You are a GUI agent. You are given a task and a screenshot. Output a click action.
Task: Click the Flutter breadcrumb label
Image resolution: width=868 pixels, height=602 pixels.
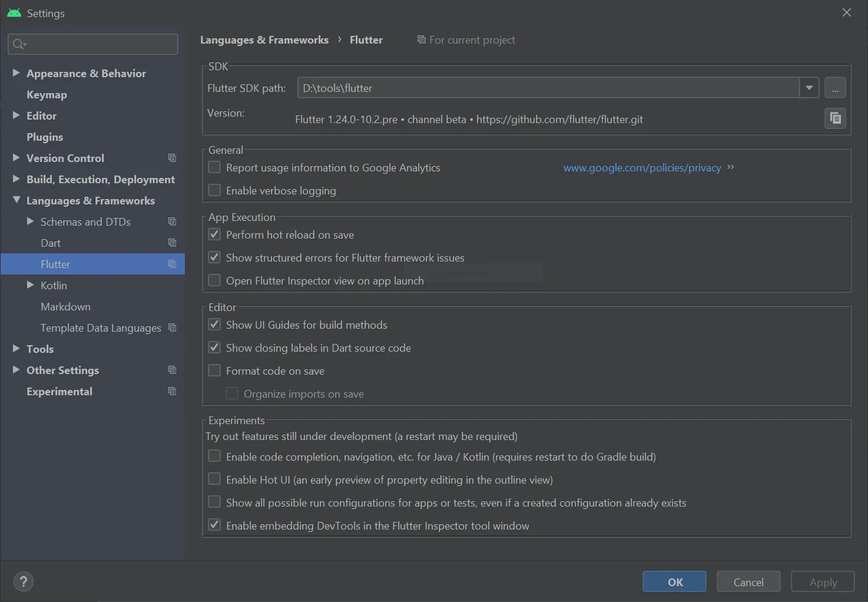(366, 39)
